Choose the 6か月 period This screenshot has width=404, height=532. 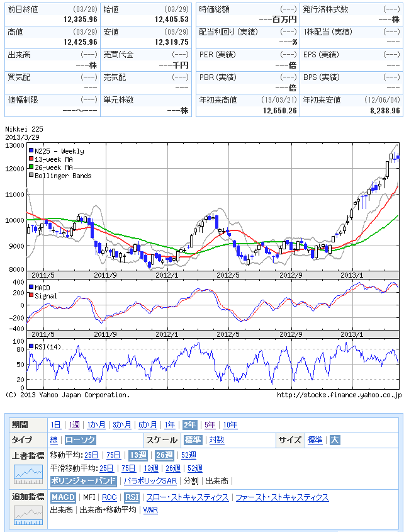pyautogui.click(x=148, y=425)
